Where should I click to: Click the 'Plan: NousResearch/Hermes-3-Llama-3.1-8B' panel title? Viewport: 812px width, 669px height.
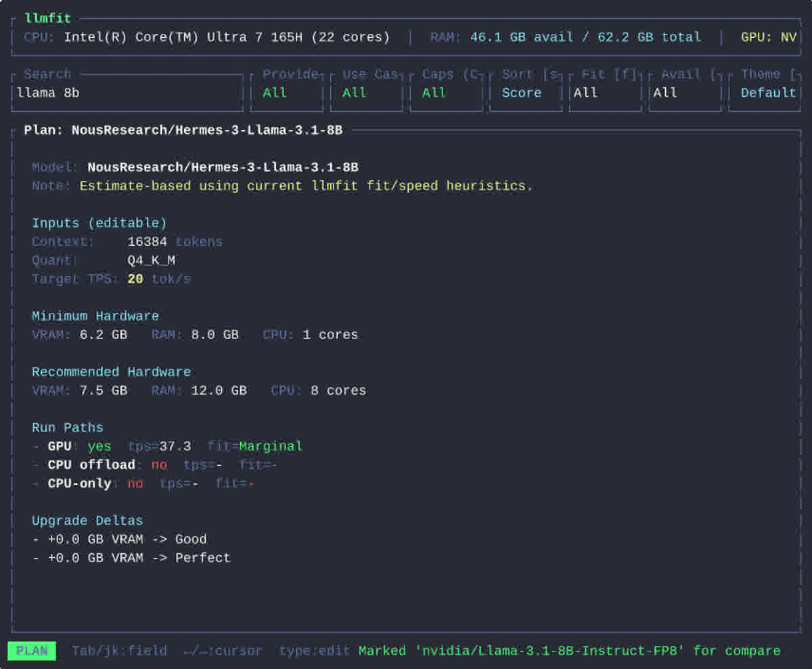tap(183, 130)
